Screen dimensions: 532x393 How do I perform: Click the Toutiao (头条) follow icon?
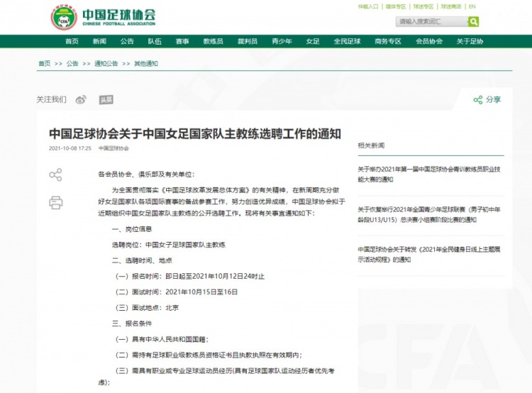(105, 99)
